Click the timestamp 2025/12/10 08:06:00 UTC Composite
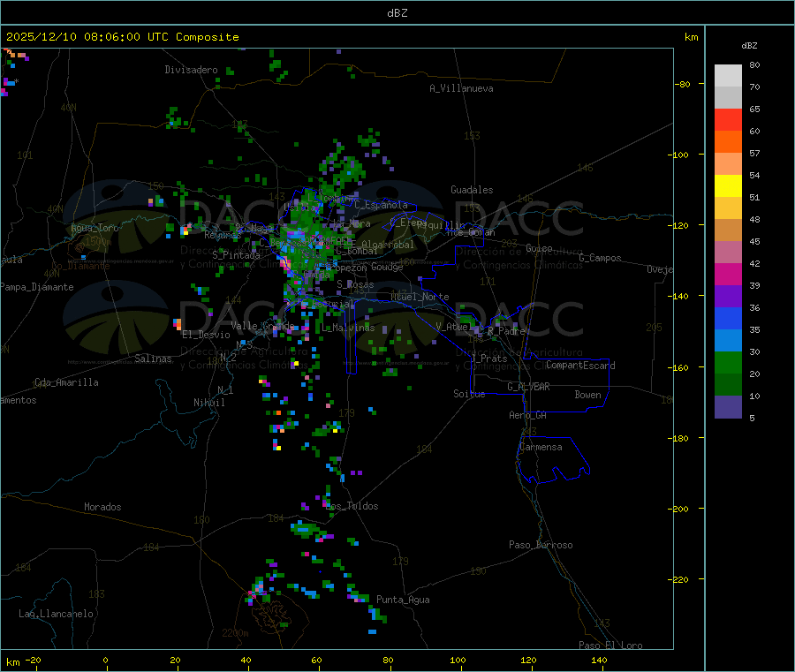The image size is (795, 672). (x=122, y=37)
